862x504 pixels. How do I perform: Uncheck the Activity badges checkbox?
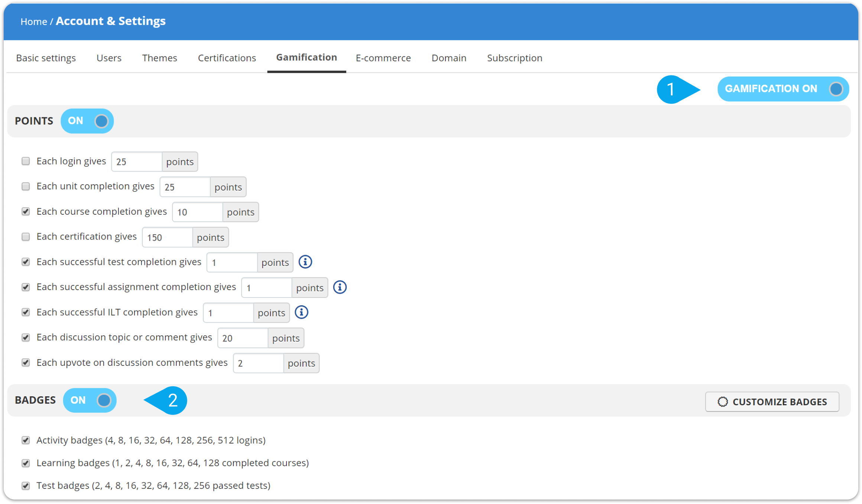tap(26, 440)
